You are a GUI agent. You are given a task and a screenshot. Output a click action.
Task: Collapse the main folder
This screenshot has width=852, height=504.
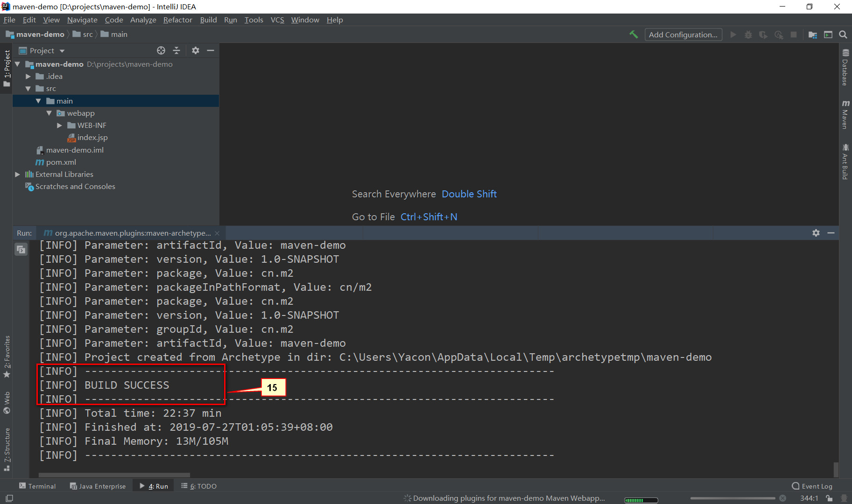click(x=38, y=101)
